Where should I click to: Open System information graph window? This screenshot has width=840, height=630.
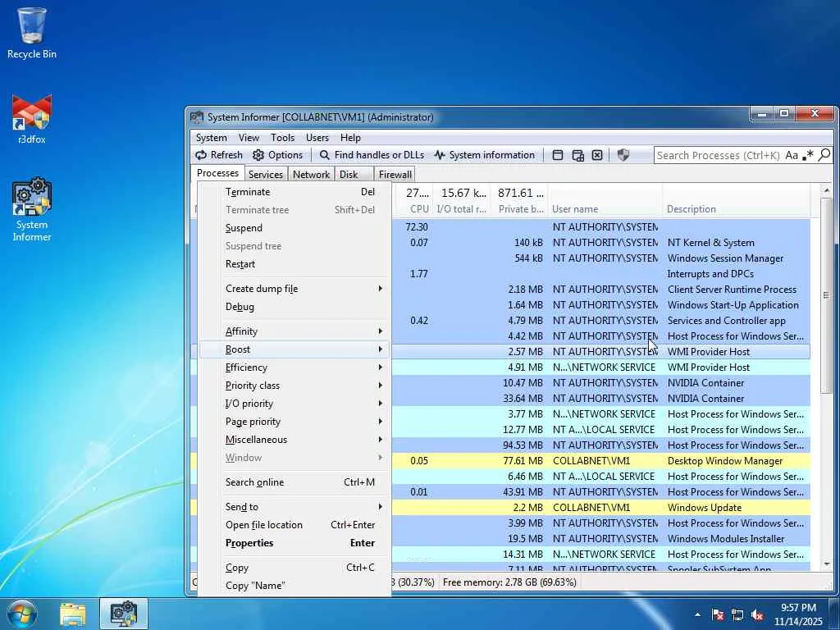484,155
